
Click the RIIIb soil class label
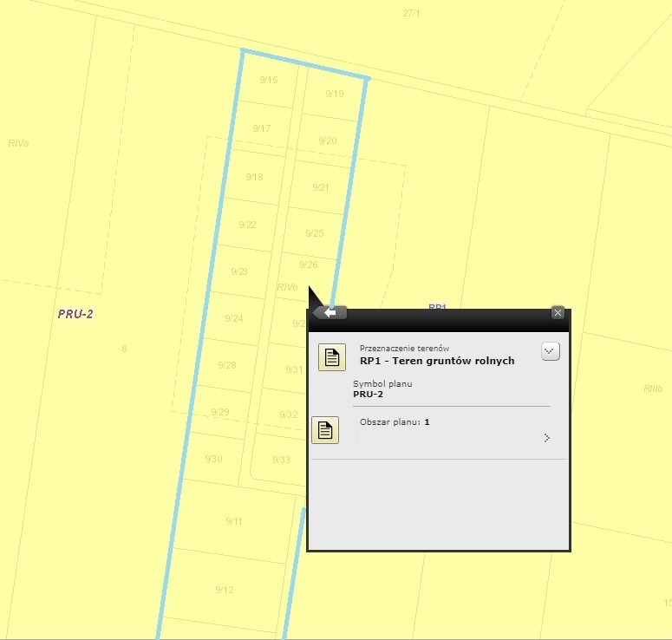(x=653, y=389)
